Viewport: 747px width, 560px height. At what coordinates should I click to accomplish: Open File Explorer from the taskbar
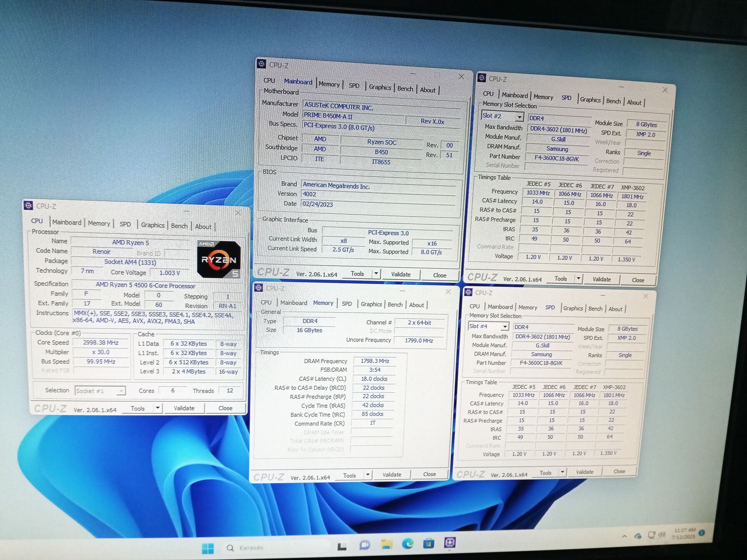click(x=387, y=544)
